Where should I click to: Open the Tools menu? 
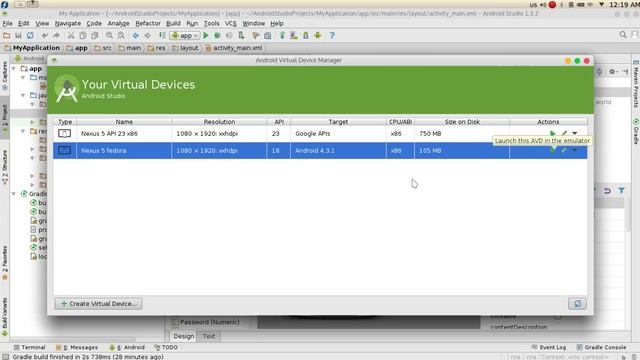pos(211,24)
